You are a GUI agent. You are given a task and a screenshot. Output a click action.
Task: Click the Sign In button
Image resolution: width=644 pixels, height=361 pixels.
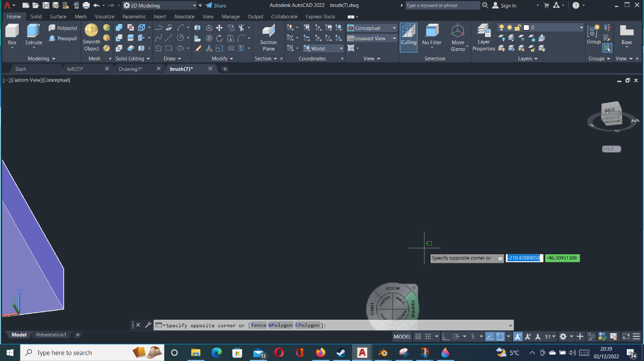coord(504,5)
